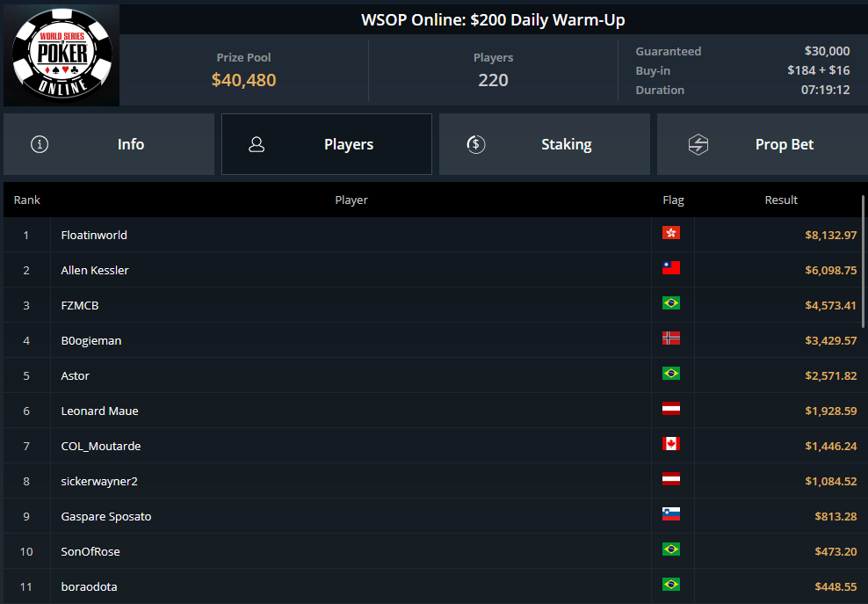The image size is (868, 604).
Task: Switch to the Players tab
Action: [327, 145]
